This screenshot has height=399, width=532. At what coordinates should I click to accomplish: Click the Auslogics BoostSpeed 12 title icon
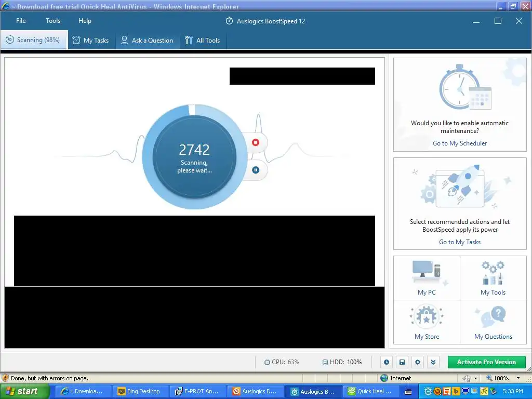click(x=229, y=21)
